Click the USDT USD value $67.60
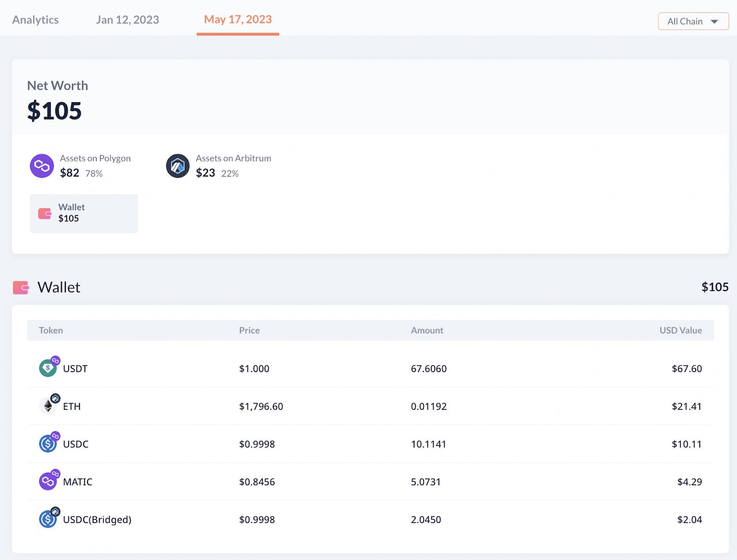Screen dimensions: 737x560 click(687, 368)
